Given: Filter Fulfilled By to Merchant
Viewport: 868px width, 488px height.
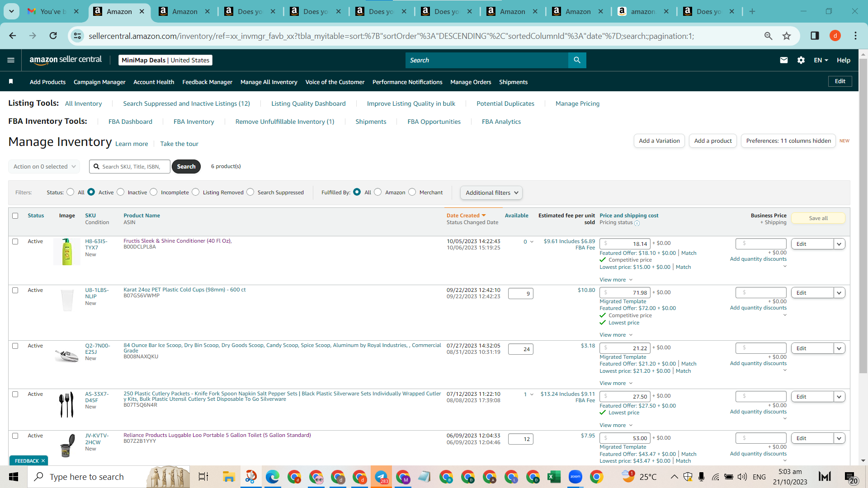Looking at the screenshot, I should click(412, 192).
